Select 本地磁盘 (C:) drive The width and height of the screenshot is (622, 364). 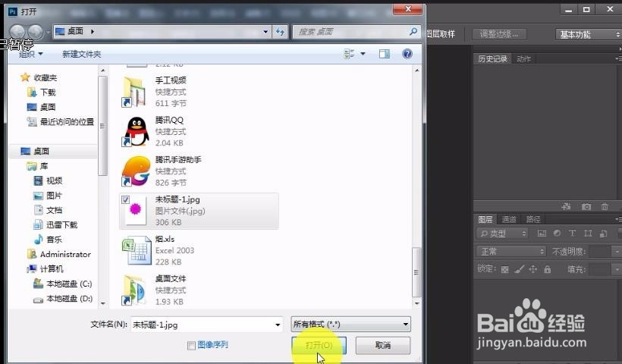coord(63,284)
